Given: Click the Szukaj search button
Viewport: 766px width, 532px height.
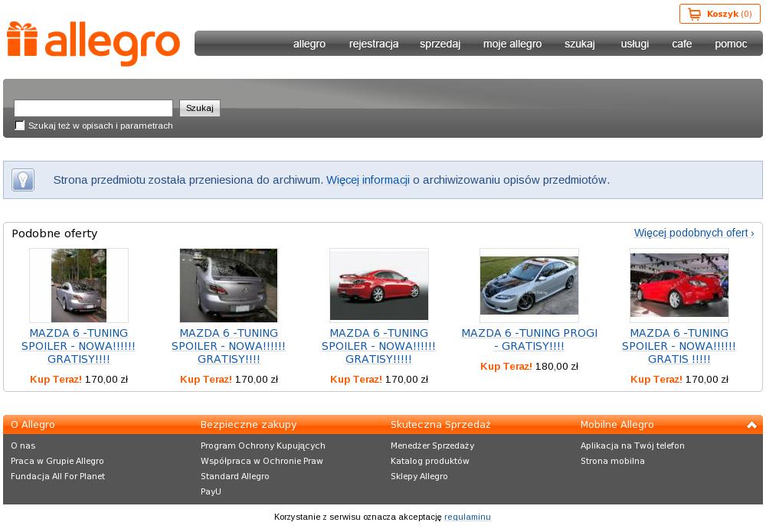Looking at the screenshot, I should point(200,108).
